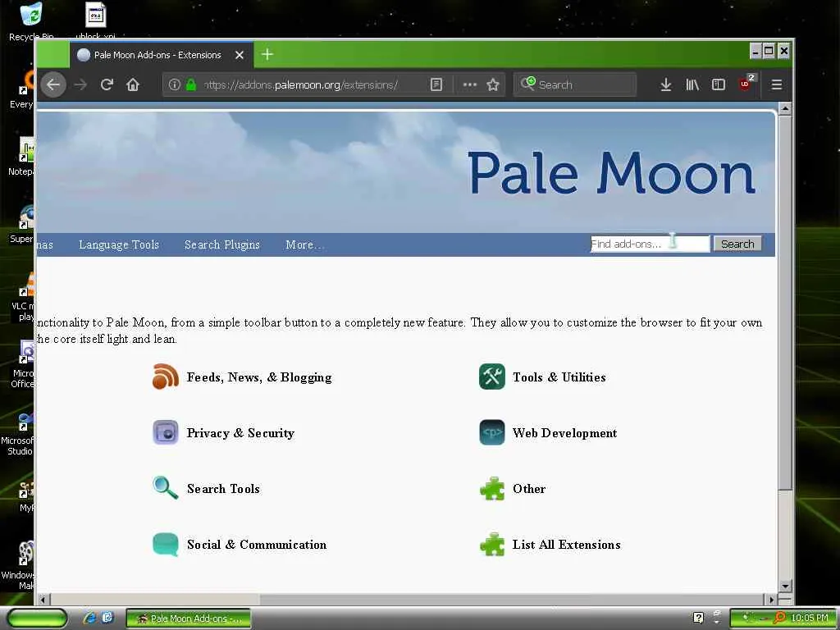This screenshot has height=630, width=840.
Task: Click the Social & Communication speech bubble icon
Action: click(x=166, y=545)
